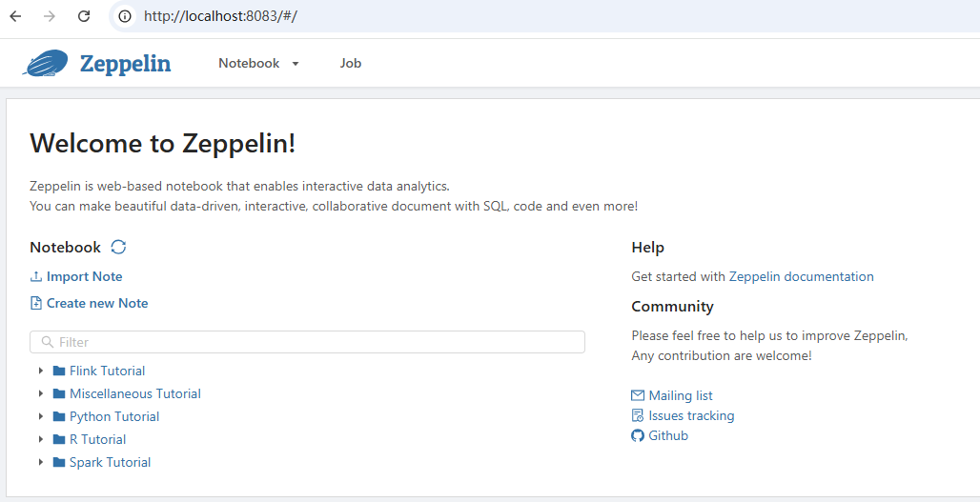
Task: Click the Zeppelin airship logo icon
Action: pyautogui.click(x=45, y=64)
